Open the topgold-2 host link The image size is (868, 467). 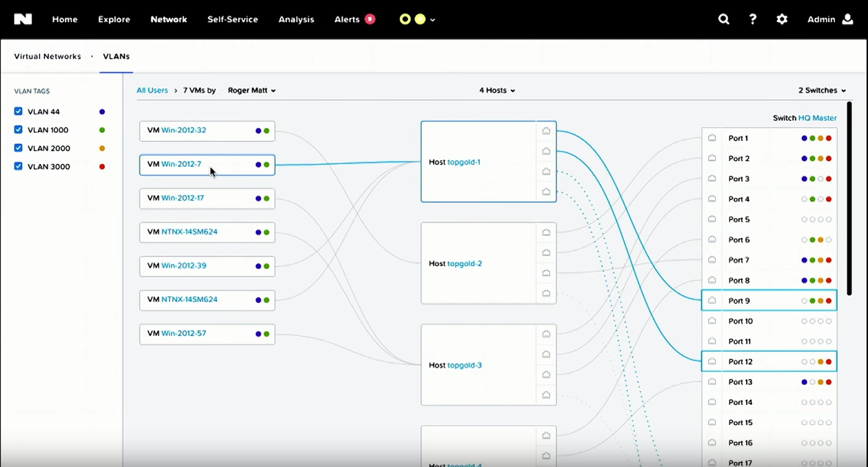pyautogui.click(x=465, y=264)
